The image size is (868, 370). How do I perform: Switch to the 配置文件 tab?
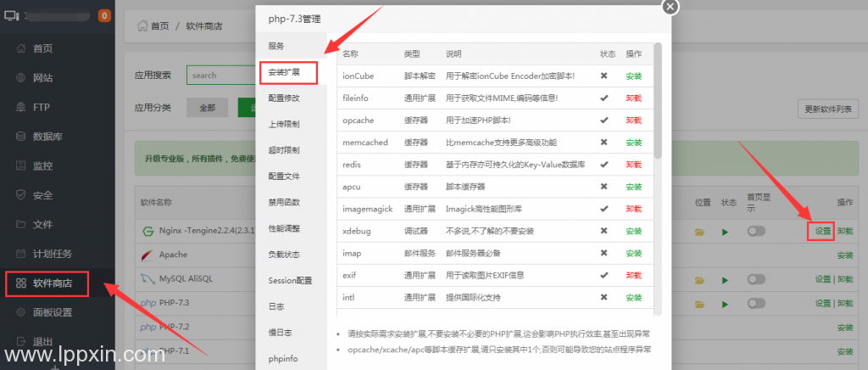tap(292, 177)
